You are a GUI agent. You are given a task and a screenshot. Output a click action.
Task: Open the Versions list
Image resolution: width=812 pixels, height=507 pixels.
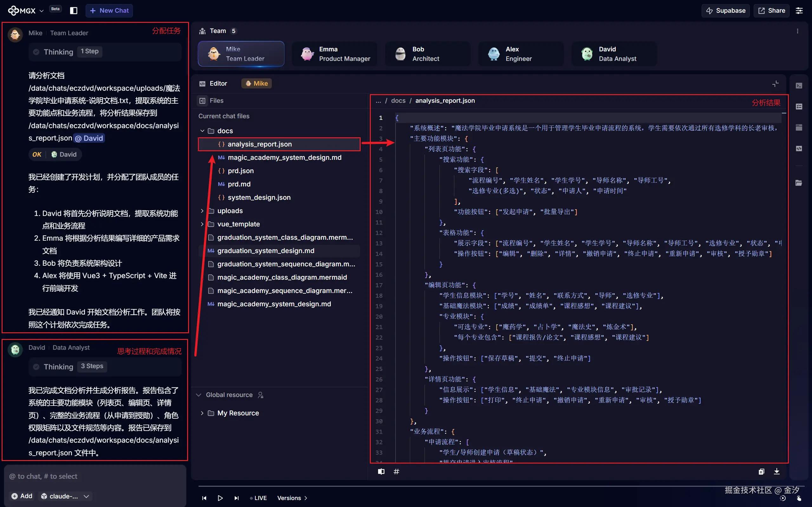point(292,498)
